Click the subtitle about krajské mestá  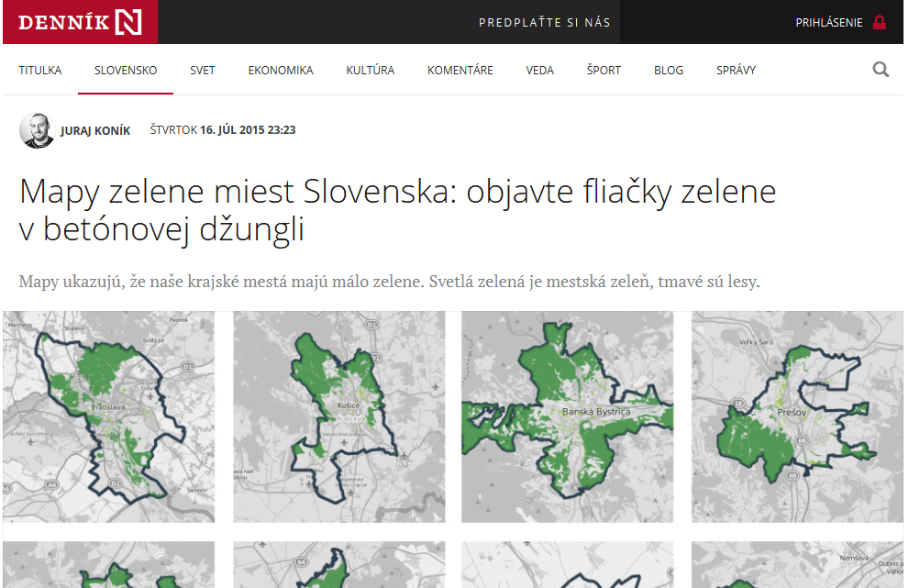(x=389, y=282)
